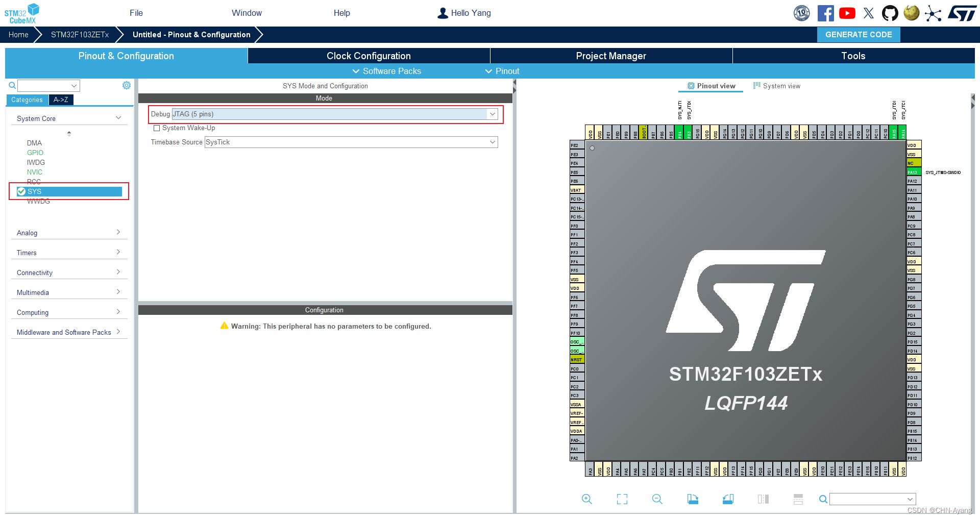
Task: Select the IWDG peripheral
Action: point(36,163)
